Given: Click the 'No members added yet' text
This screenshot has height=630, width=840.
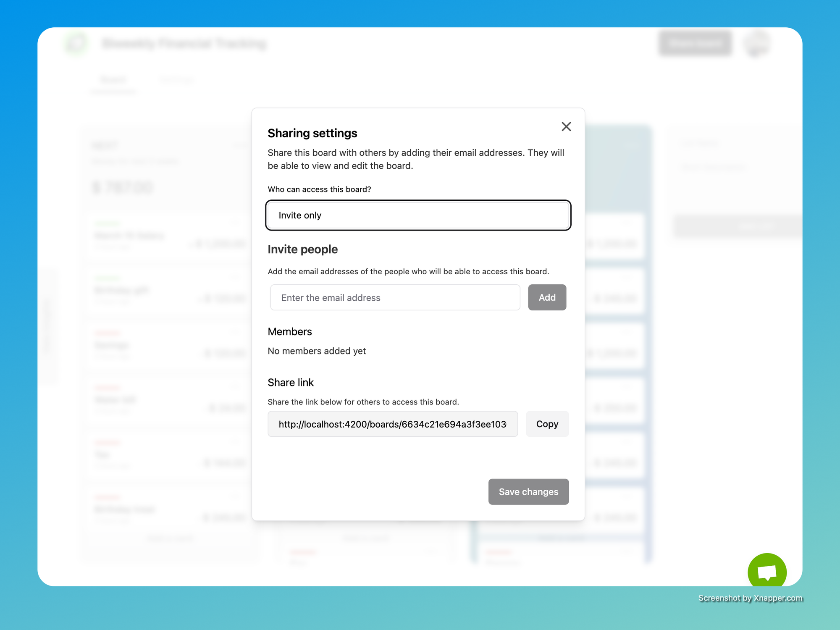Looking at the screenshot, I should tap(317, 351).
